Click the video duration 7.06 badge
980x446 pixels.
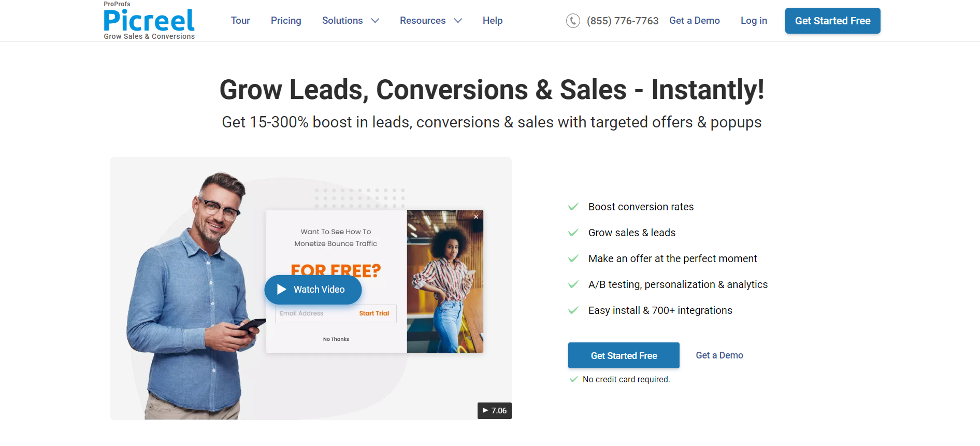pyautogui.click(x=495, y=411)
